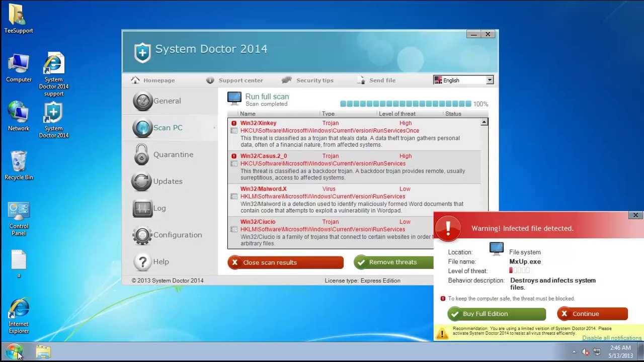Click the Help question mark icon
Screen dimensions: 644x362
pyautogui.click(x=143, y=262)
